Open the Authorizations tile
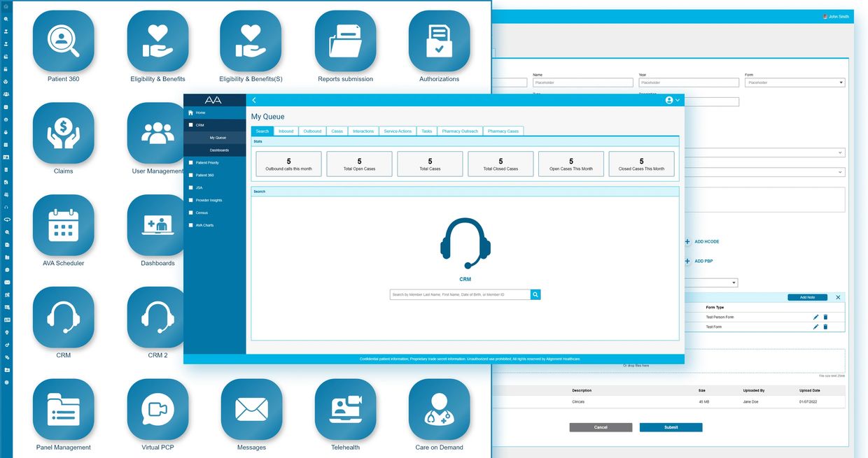The height and width of the screenshot is (458, 868). pos(439,41)
